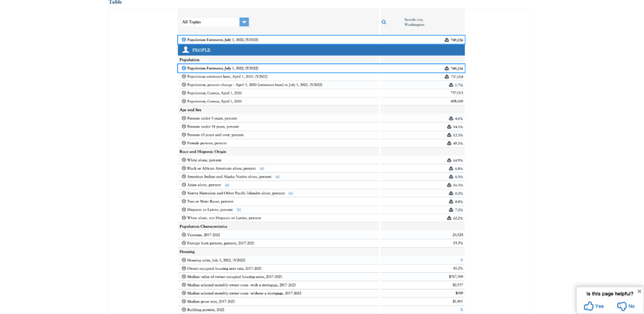Click the X value link for Housing units
Viewport: 644px width, 314px height.
pos(461,260)
